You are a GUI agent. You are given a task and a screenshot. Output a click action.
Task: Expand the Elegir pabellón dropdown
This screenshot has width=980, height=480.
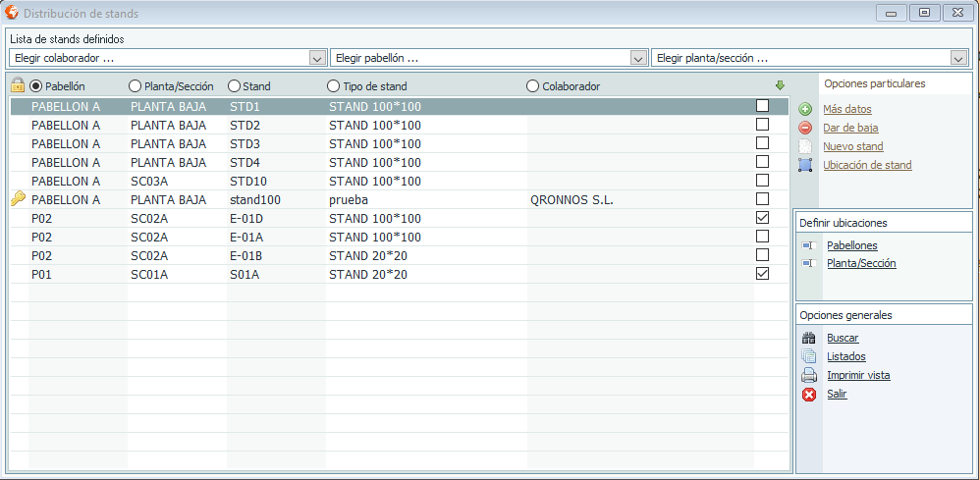coord(638,58)
